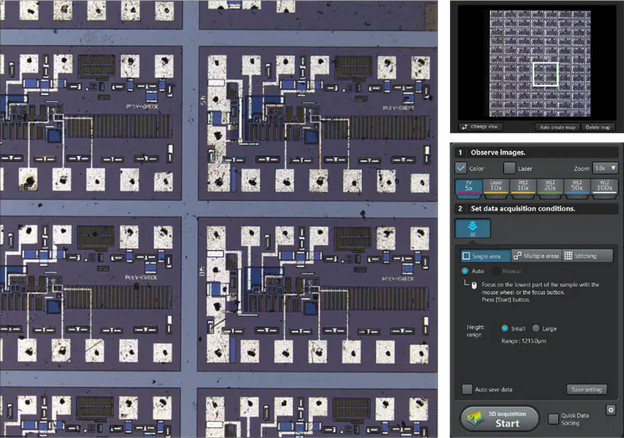This screenshot has height=438, width=624.
Task: Start the 3D acquisition
Action: click(x=500, y=418)
